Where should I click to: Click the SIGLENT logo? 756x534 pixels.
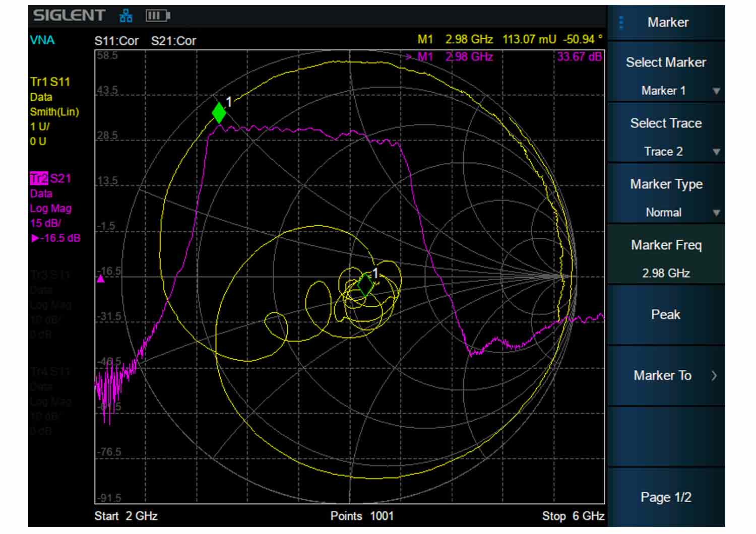click(x=69, y=16)
